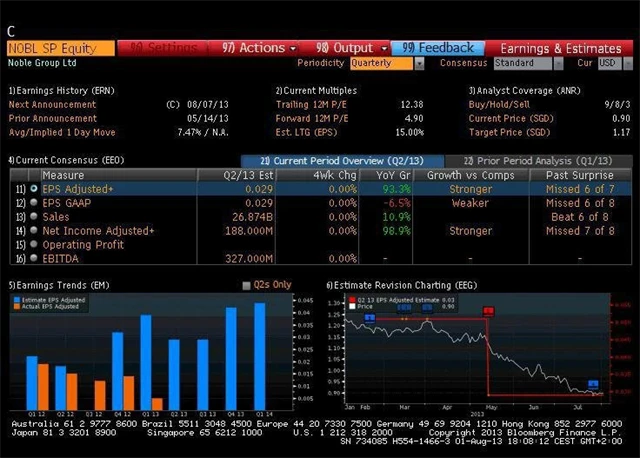640x458 pixels.
Task: Click the blue marker icon near January
Action: pos(369,318)
